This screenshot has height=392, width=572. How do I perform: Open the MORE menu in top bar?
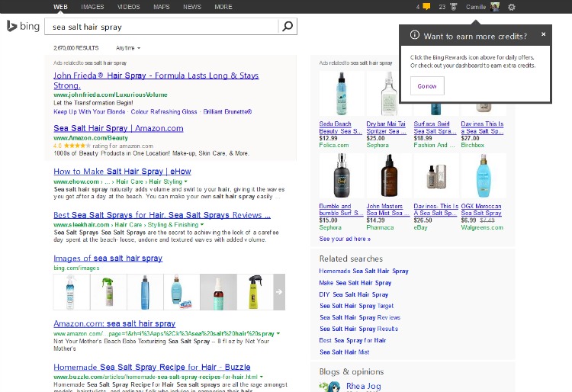[x=223, y=7]
